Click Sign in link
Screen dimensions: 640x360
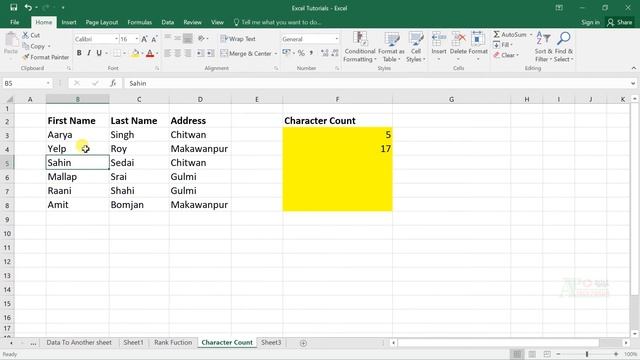(x=590, y=22)
